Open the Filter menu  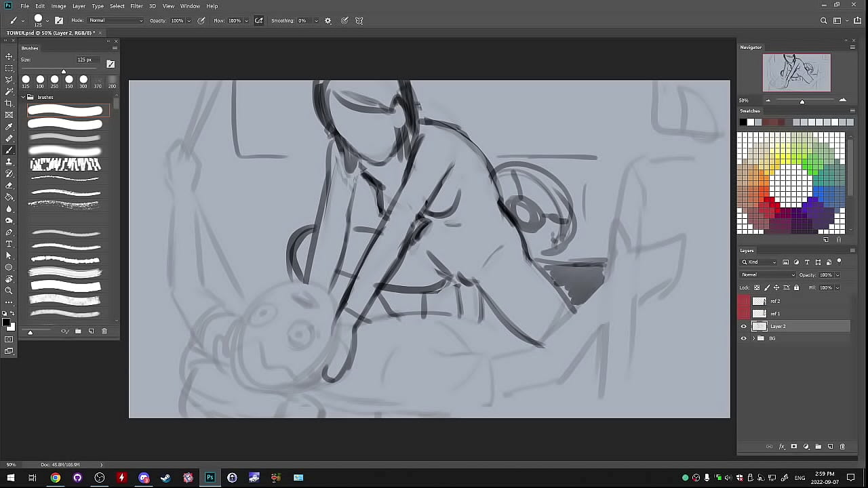tap(136, 6)
